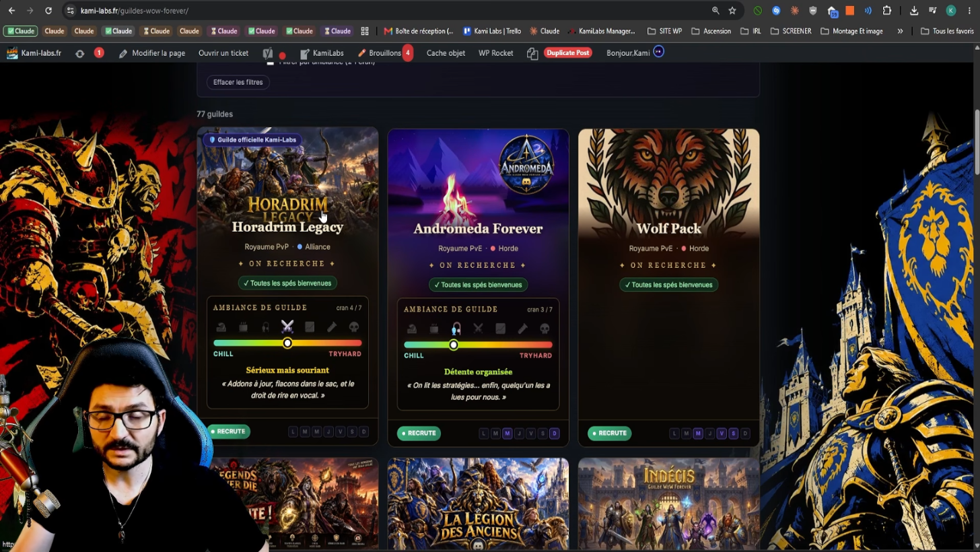Viewport: 980px width, 552px height.
Task: Toggle the J day badge on Andromeda Forever card
Action: [519, 434]
